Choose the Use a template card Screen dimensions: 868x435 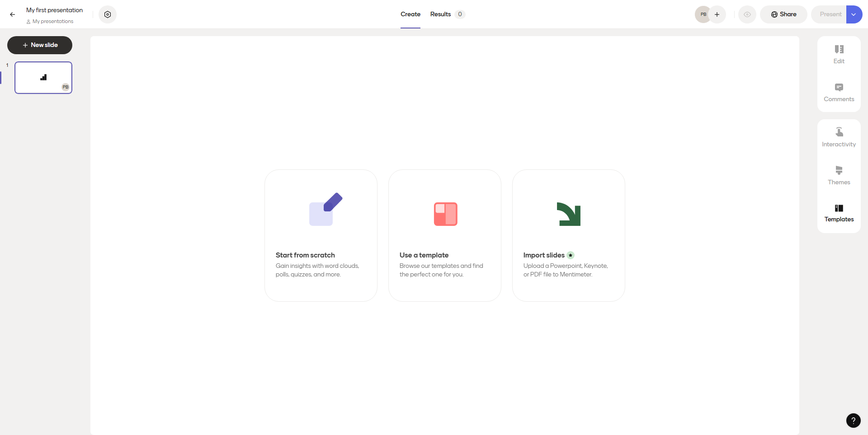point(445,235)
